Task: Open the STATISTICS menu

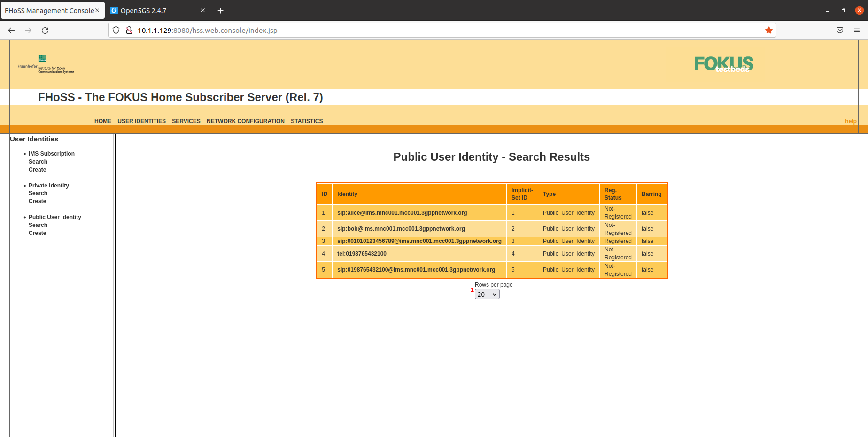Action: [x=307, y=121]
